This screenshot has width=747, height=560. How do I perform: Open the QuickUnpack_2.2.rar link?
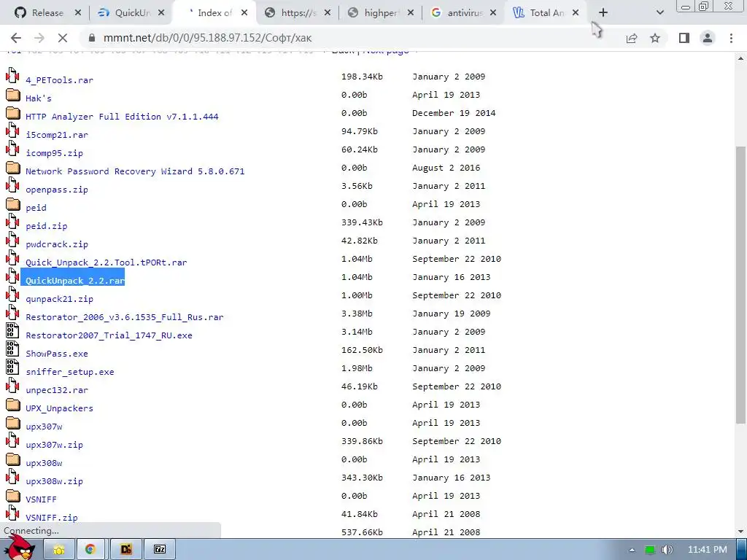(x=75, y=281)
